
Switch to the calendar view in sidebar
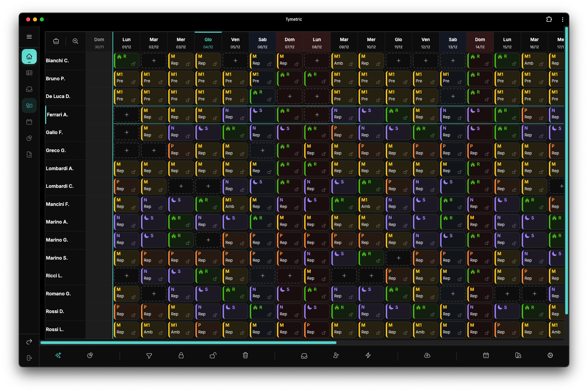click(29, 122)
